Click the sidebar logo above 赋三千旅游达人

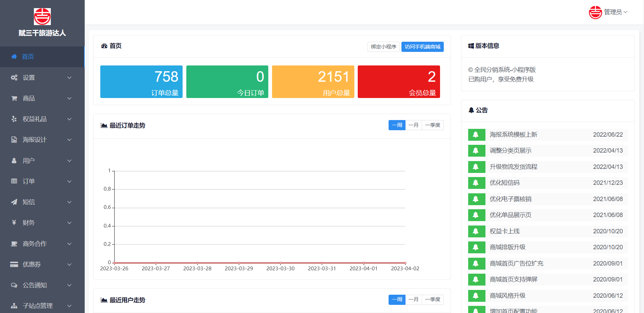point(42,17)
